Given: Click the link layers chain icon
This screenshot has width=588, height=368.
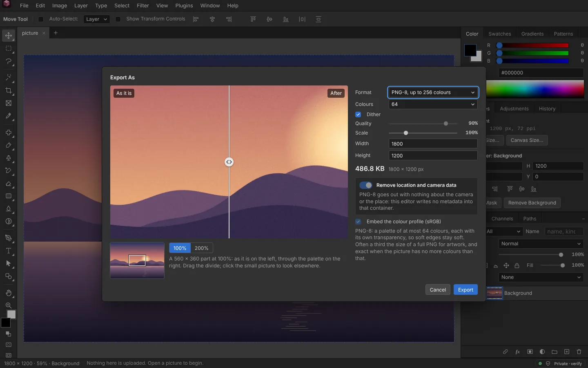Looking at the screenshot, I should 506,352.
